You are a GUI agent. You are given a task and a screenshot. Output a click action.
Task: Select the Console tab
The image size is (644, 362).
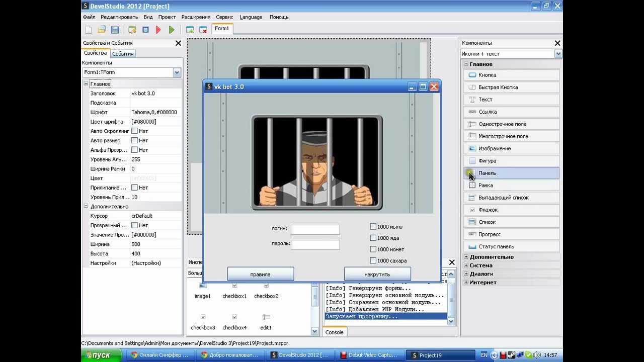334,332
